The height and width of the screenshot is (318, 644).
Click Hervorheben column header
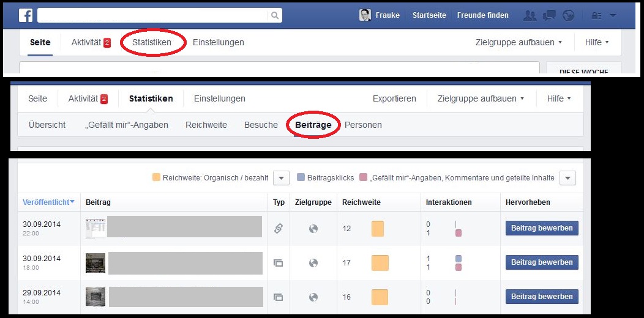pos(528,202)
